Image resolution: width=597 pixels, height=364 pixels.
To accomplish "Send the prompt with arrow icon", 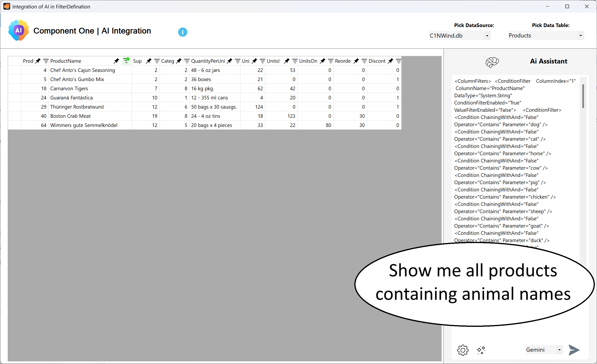I will pos(574,350).
